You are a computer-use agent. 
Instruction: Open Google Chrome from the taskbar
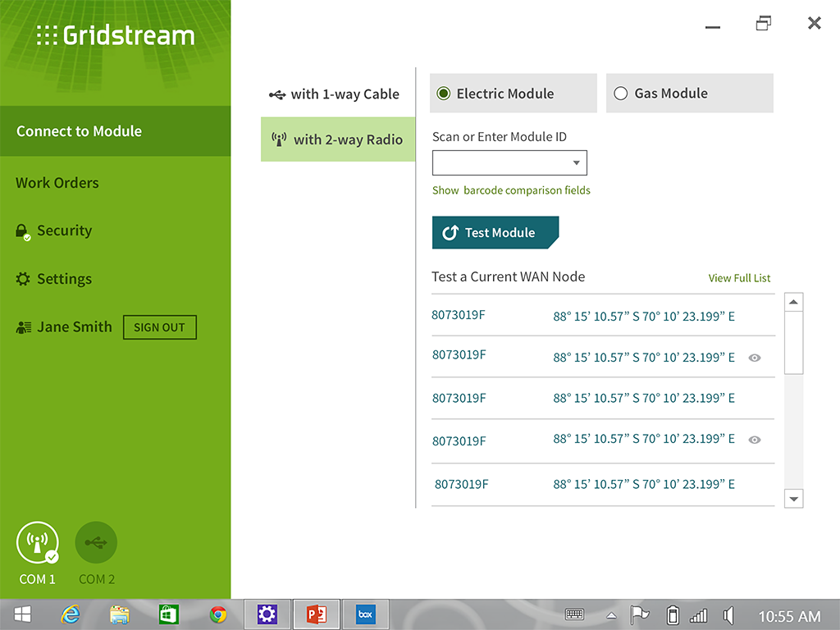pyautogui.click(x=217, y=614)
